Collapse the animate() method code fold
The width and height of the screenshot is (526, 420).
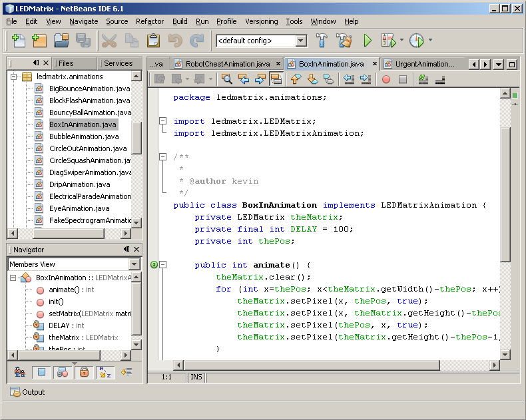[x=162, y=265]
